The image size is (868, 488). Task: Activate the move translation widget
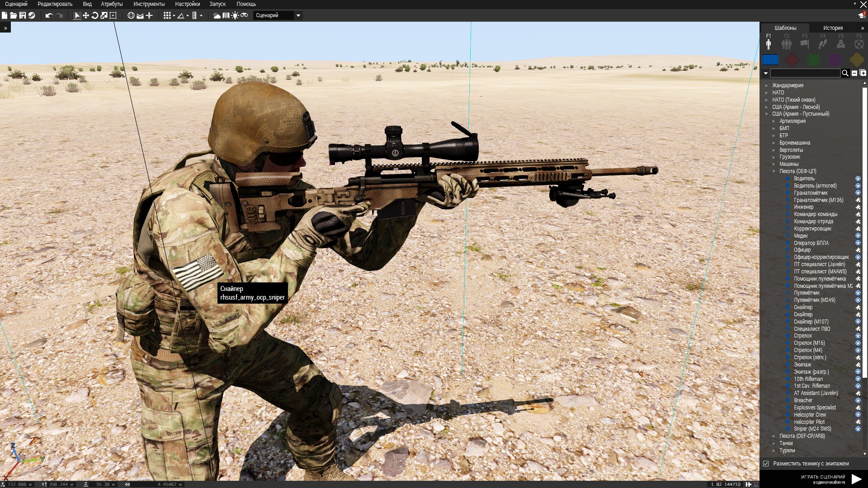(x=86, y=15)
